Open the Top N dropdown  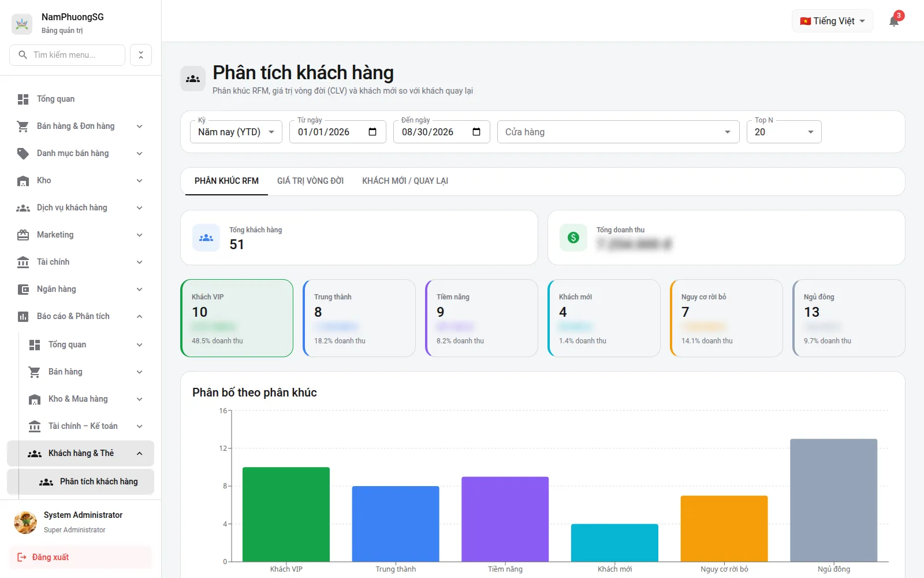(784, 132)
